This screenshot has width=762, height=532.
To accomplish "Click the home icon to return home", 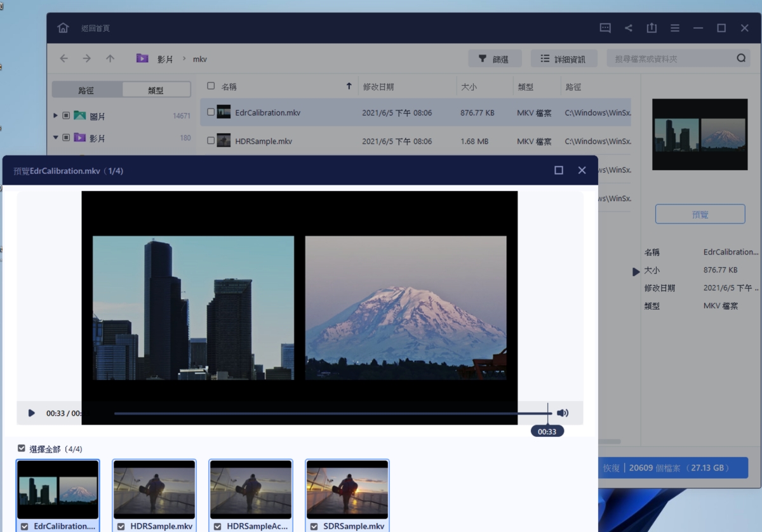I will [63, 29].
